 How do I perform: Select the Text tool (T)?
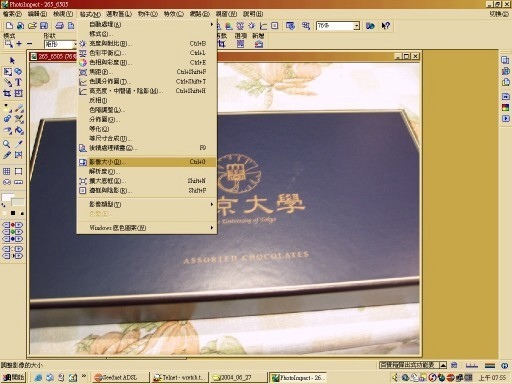(18, 82)
